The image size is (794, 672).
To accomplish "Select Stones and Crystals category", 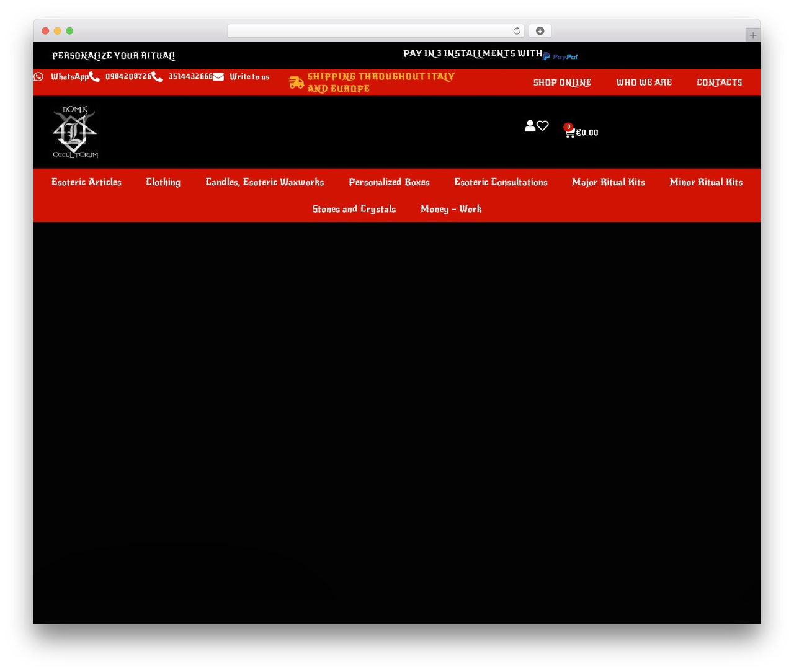I will 354,209.
